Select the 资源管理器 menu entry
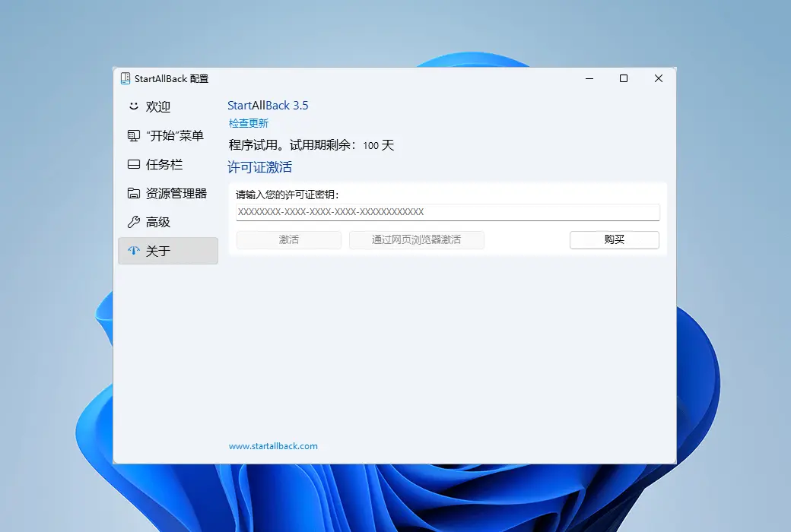This screenshot has width=791, height=532. click(x=173, y=193)
